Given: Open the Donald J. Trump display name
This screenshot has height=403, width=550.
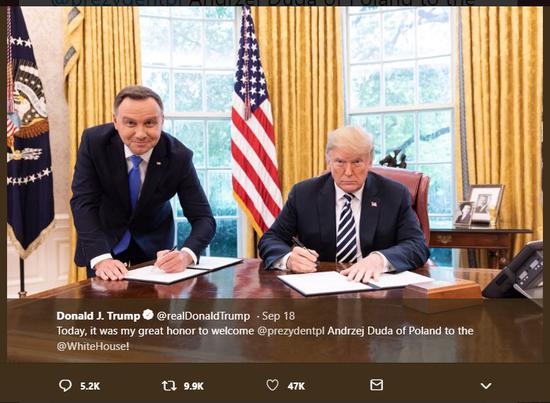Looking at the screenshot, I should click(x=98, y=316).
